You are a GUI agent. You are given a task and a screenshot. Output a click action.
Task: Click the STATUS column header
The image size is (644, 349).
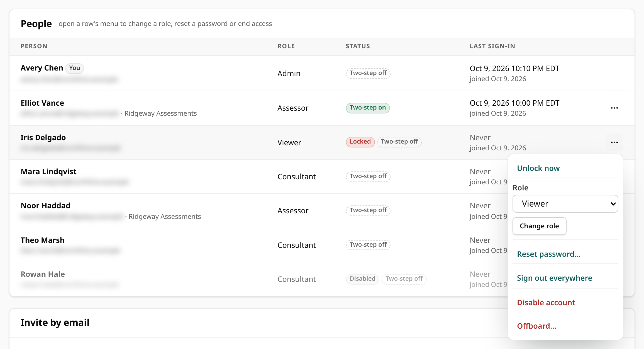pyautogui.click(x=358, y=46)
